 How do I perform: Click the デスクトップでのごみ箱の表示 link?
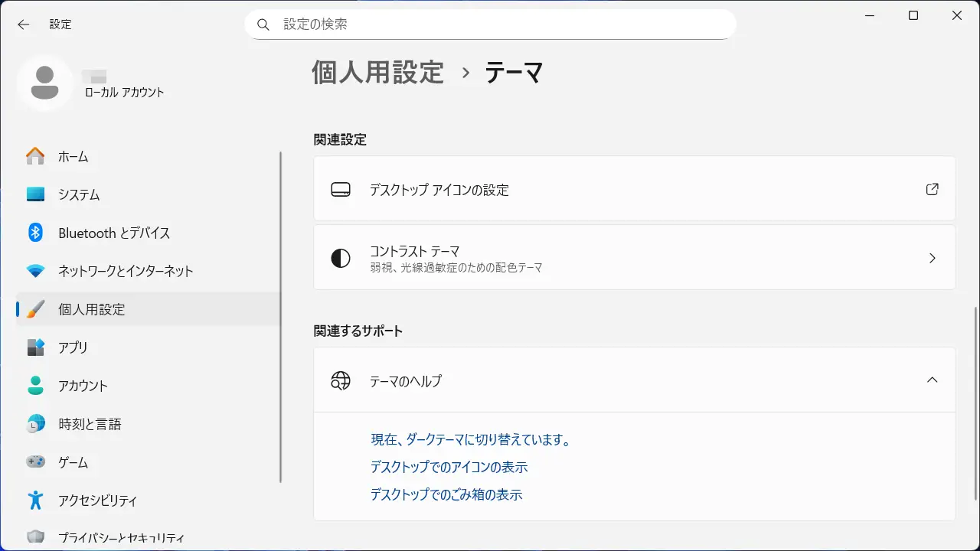click(x=446, y=495)
